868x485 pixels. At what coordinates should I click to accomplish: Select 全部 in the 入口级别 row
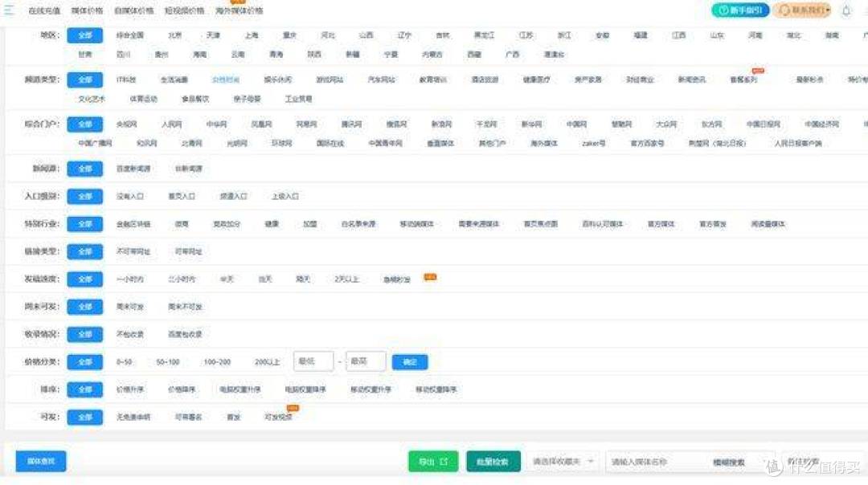(84, 196)
